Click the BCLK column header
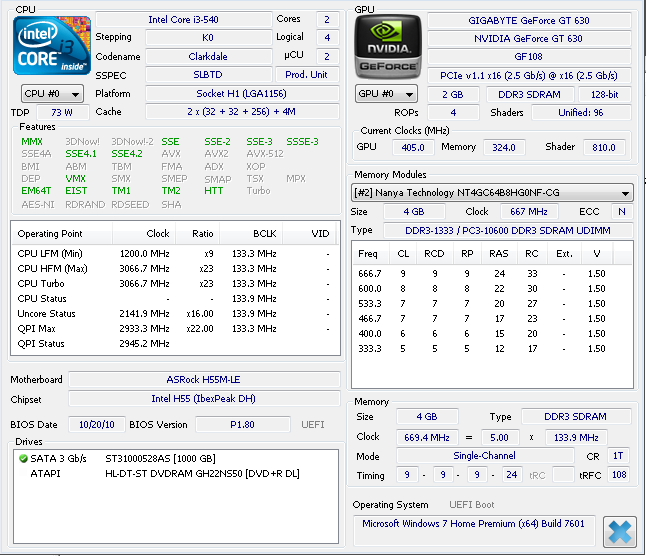The height and width of the screenshot is (556, 646). click(x=251, y=234)
